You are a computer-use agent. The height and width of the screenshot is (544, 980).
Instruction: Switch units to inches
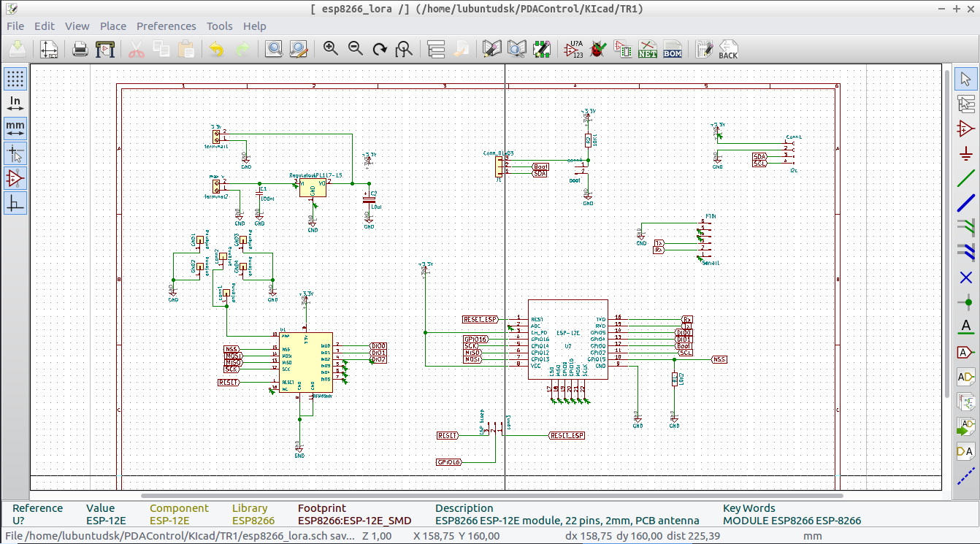click(15, 104)
